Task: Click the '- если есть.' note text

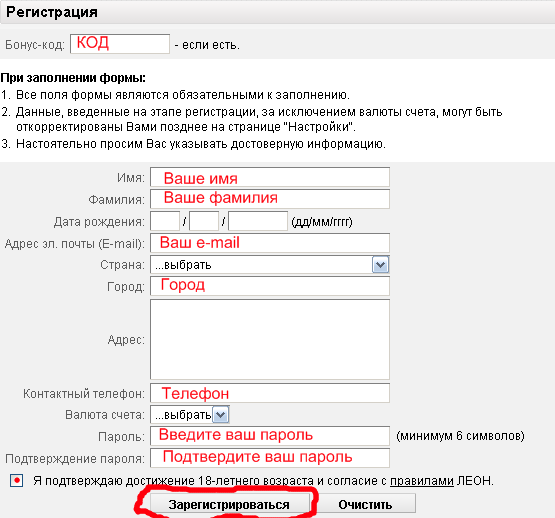Action: [x=207, y=45]
